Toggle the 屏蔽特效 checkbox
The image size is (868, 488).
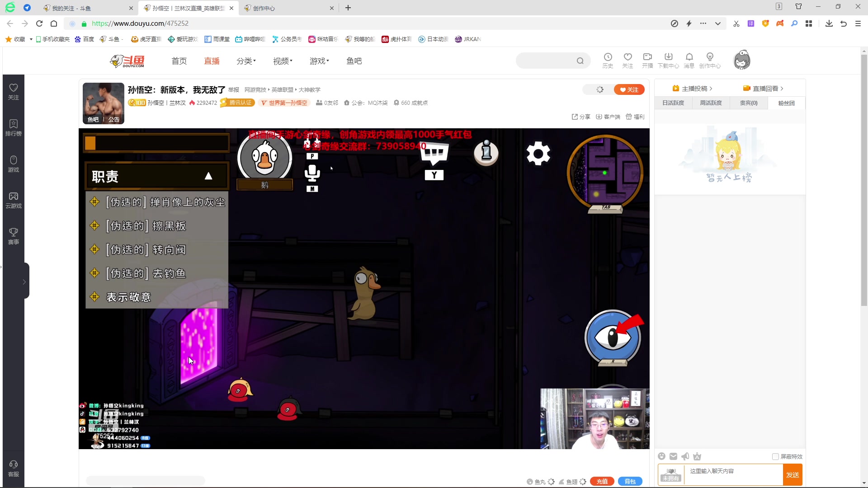[x=775, y=456]
